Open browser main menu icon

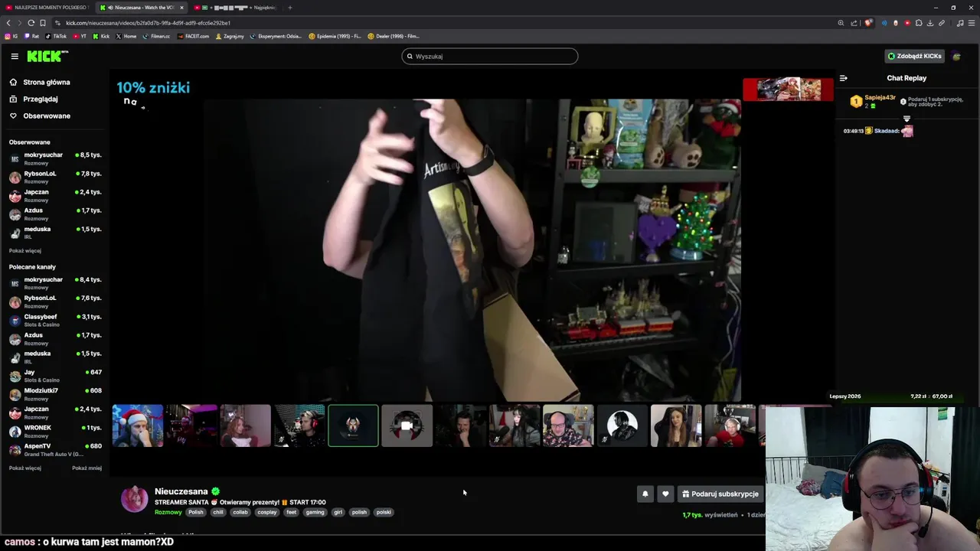972,23
